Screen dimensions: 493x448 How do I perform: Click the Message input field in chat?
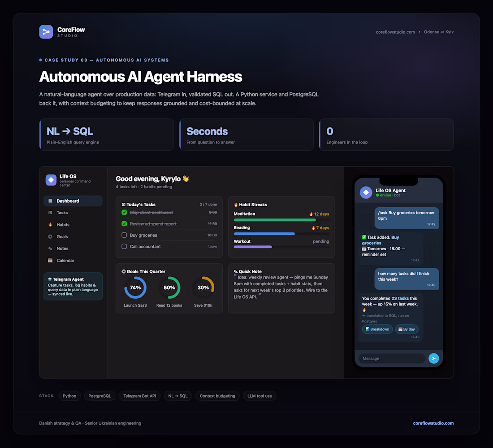coord(392,358)
